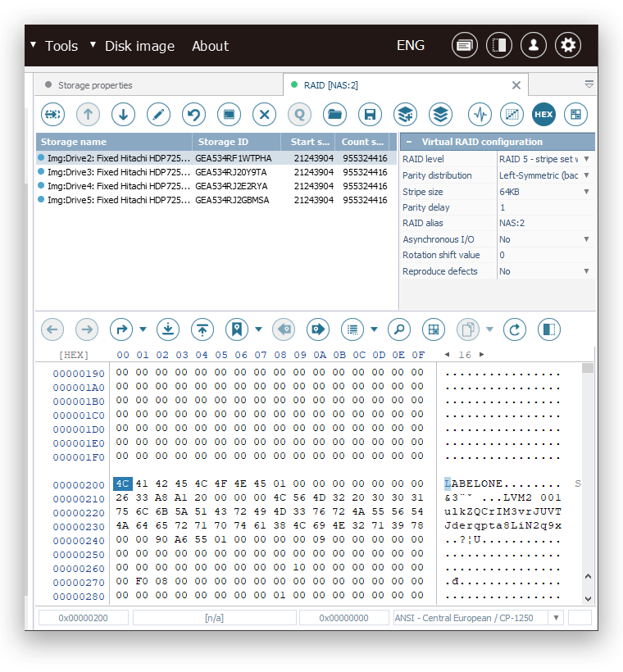Viewport: 623px width, 672px height.
Task: Edit the Parity delay value field
Action: (x=546, y=207)
